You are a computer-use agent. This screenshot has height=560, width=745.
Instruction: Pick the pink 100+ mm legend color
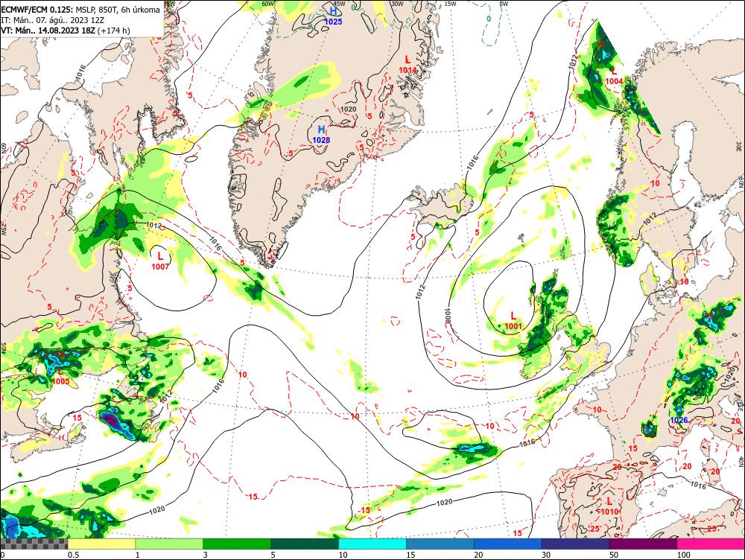coord(711,544)
